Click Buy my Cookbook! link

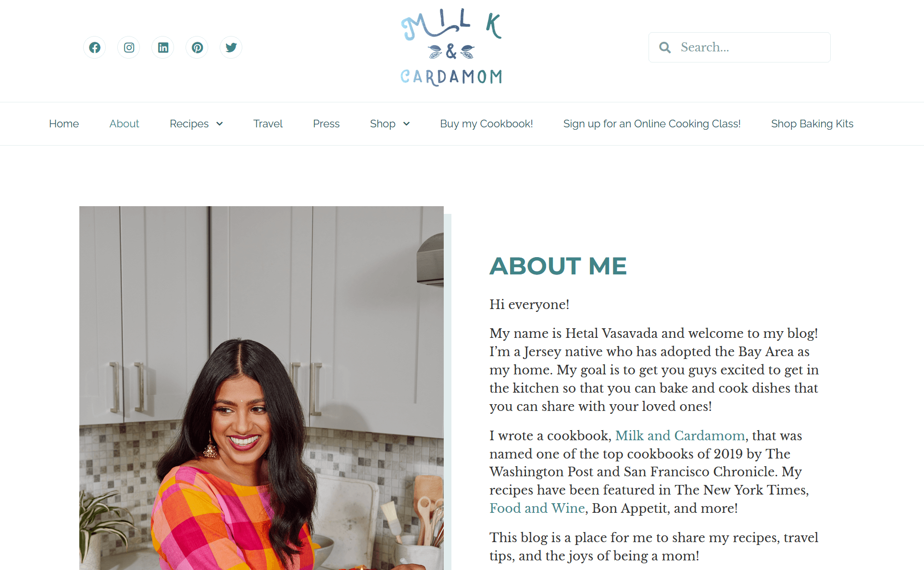(487, 124)
